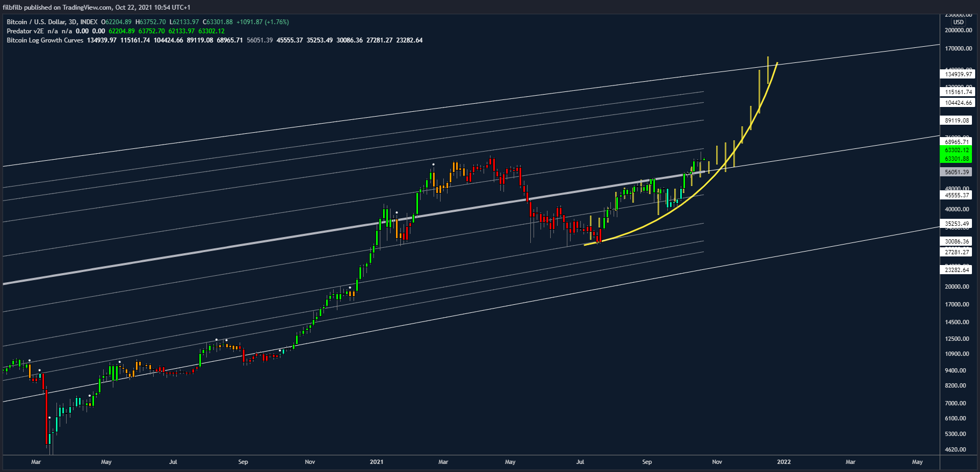Screen dimensions: 980x472
Task: Click the 23282.64 price label
Action: (x=957, y=270)
